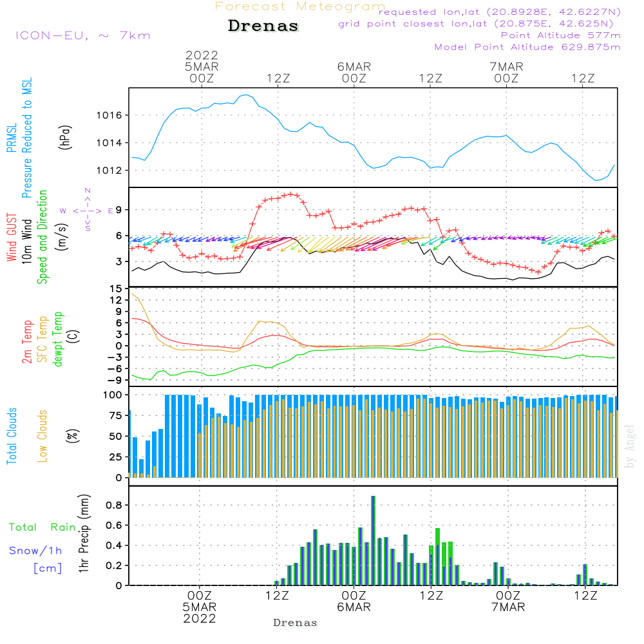This screenshot has width=644, height=644.
Task: Click the bold 'Drenas' title
Action: point(263,26)
